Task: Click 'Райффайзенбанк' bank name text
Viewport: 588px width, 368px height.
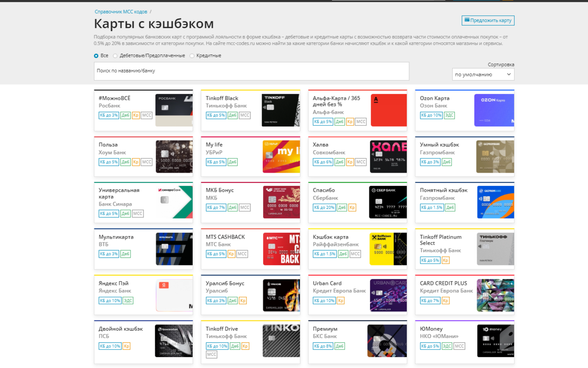Action: [336, 244]
